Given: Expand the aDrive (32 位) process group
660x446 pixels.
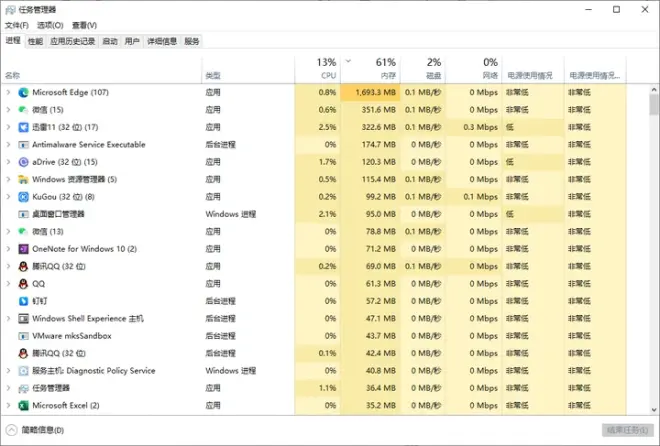Looking at the screenshot, I should [x=8, y=162].
